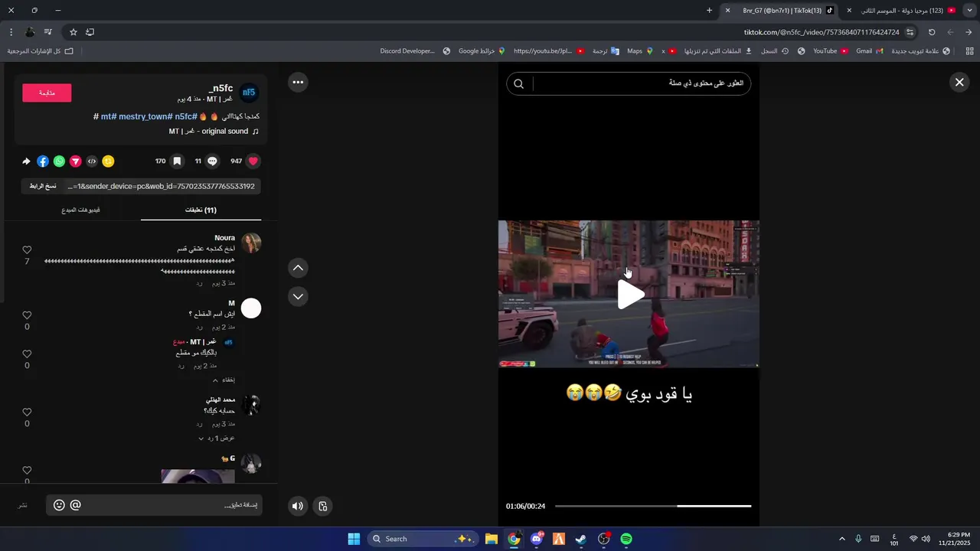Open the emoji picker in comment box

pyautogui.click(x=59, y=505)
